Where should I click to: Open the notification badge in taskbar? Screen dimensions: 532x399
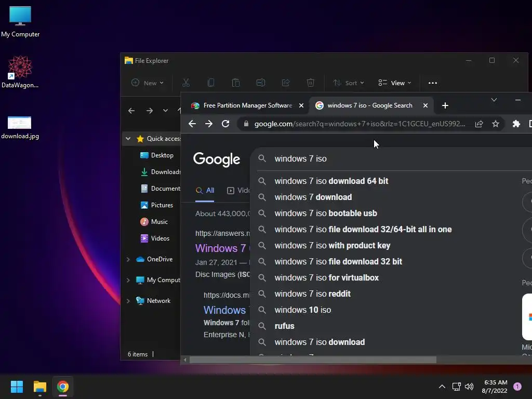click(517, 387)
